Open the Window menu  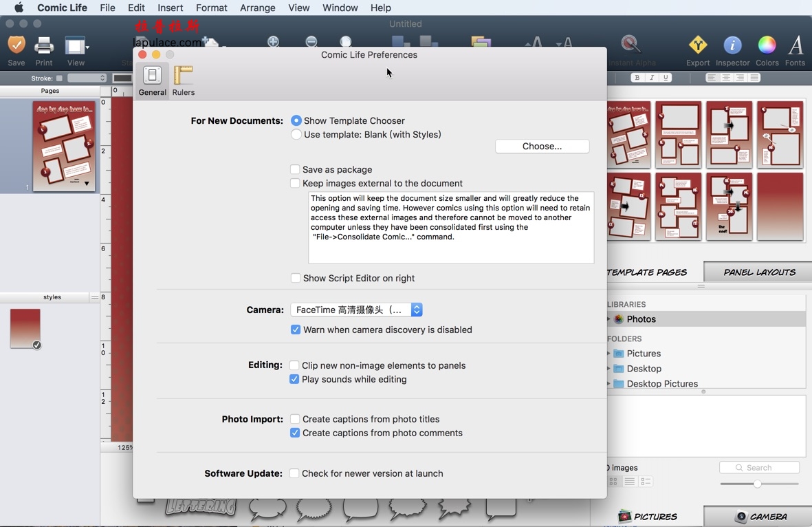(x=340, y=8)
